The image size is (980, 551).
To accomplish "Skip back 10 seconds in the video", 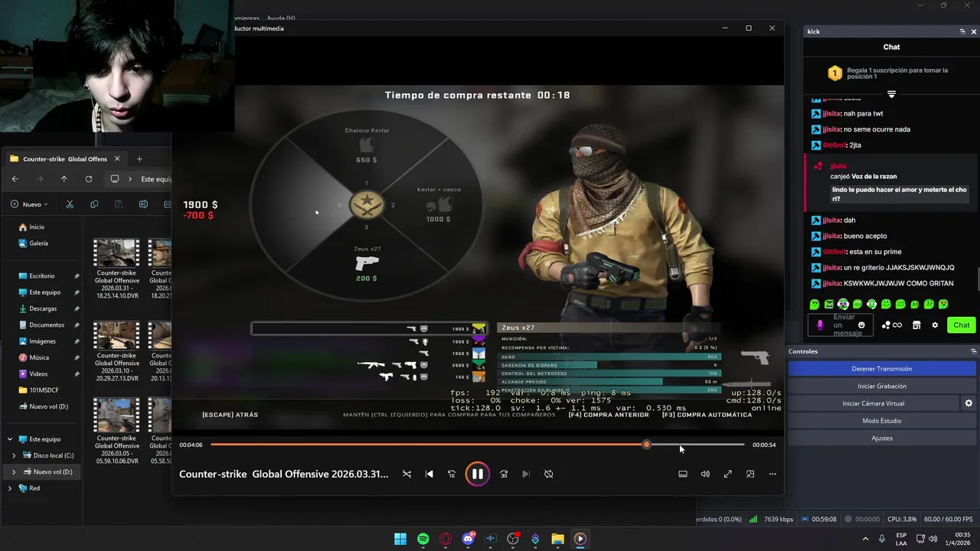I will [451, 474].
